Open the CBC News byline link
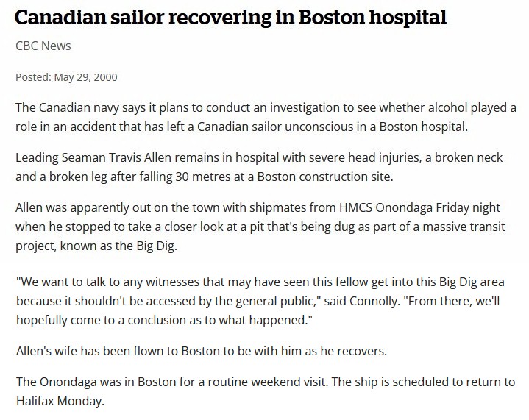Screen dimensions: 529x420 [x=43, y=46]
